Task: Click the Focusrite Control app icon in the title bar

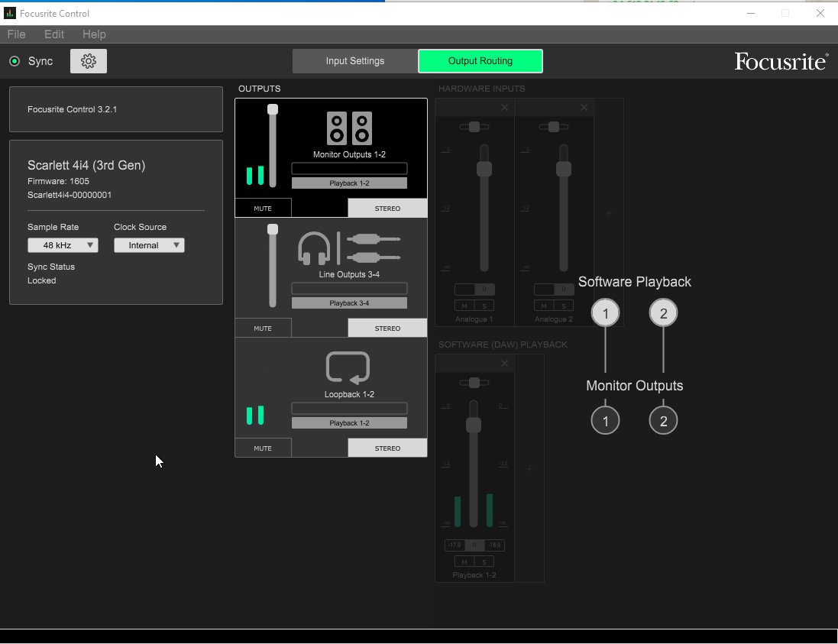Action: tap(10, 13)
